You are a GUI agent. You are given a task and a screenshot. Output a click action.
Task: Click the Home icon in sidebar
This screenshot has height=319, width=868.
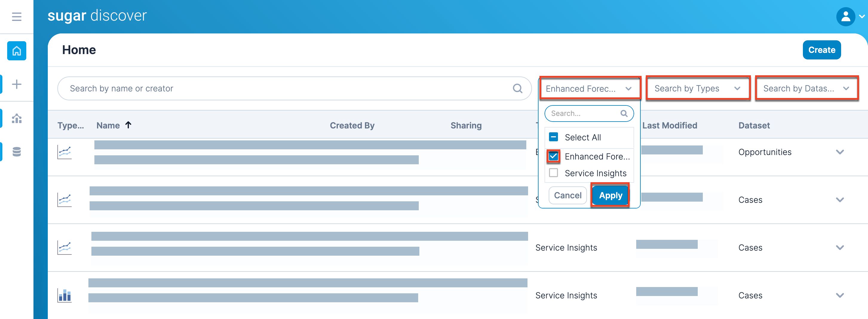[x=16, y=51]
